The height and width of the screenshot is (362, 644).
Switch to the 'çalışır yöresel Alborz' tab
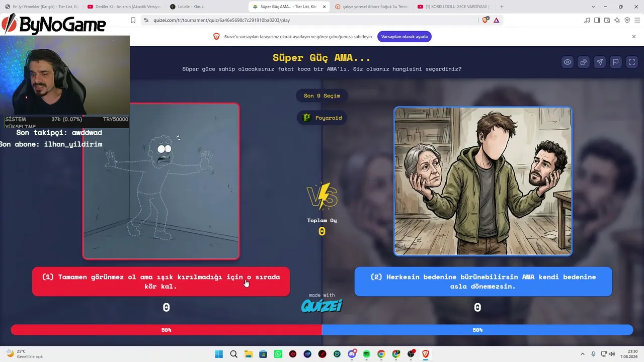(372, 7)
